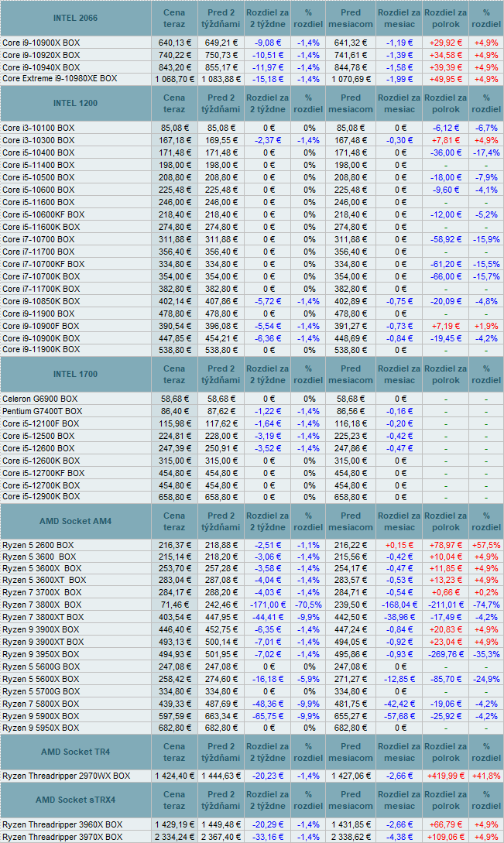
Task: Select the Ryzen 5 3600XT BOX row label
Action: tap(44, 580)
